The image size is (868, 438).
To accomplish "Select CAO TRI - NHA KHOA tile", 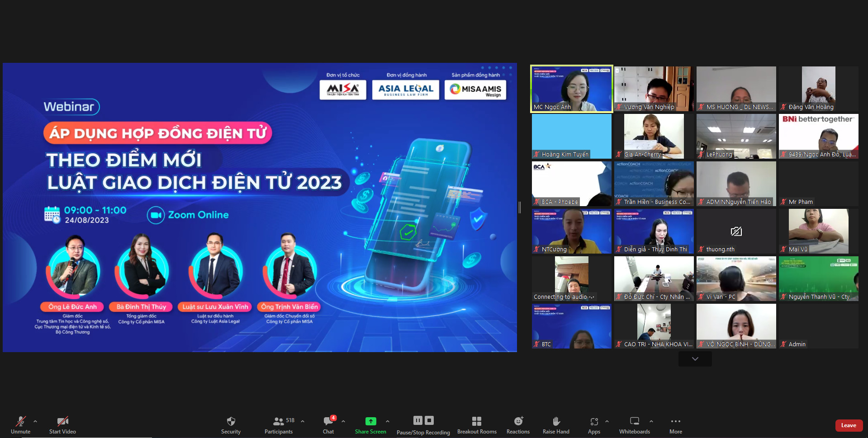I will pyautogui.click(x=654, y=326).
